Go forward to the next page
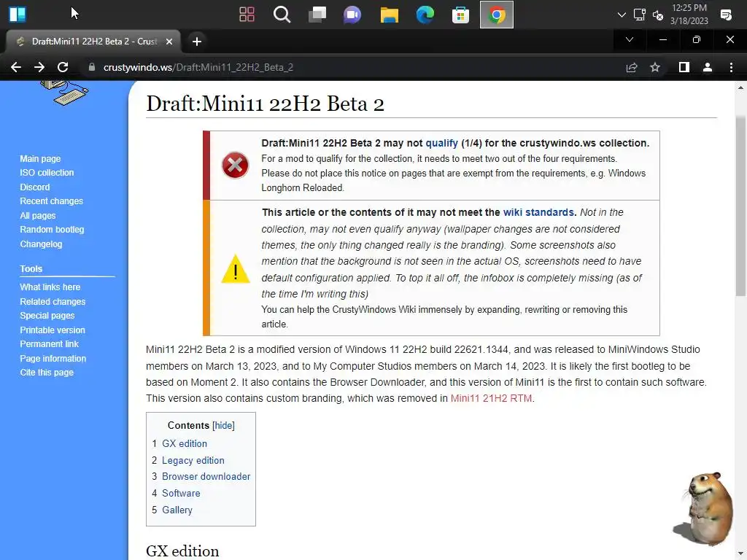The height and width of the screenshot is (560, 747). [39, 67]
